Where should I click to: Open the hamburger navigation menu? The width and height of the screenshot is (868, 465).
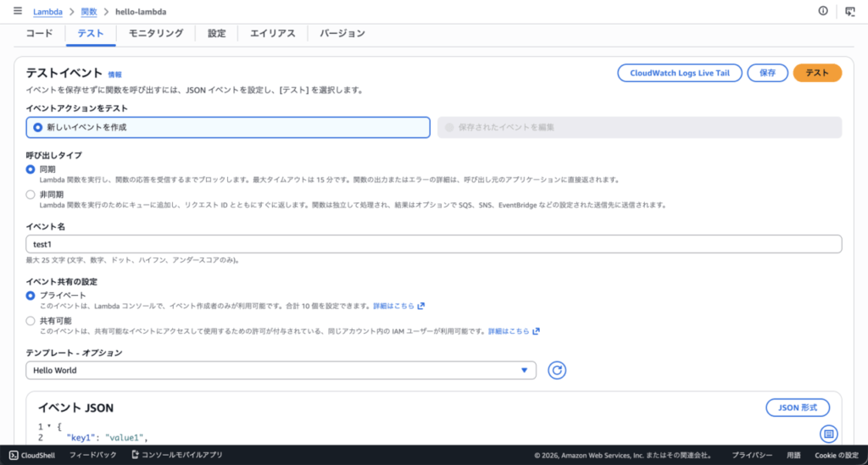click(x=18, y=11)
